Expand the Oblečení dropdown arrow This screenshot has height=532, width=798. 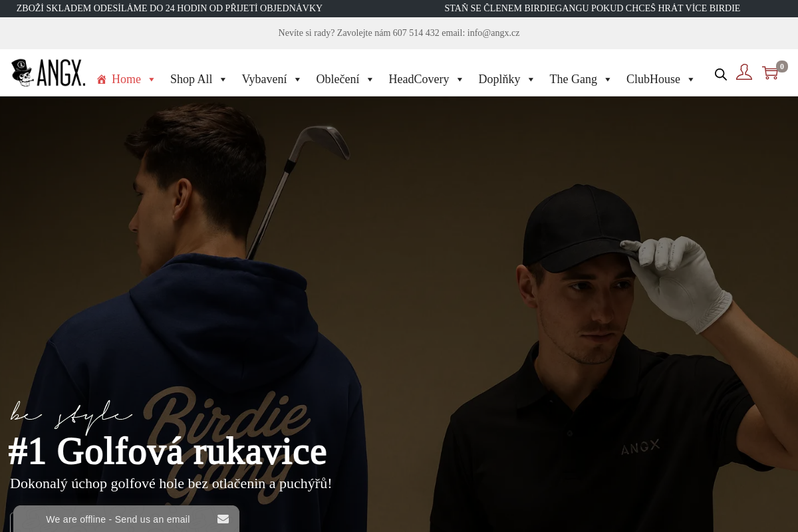click(370, 80)
